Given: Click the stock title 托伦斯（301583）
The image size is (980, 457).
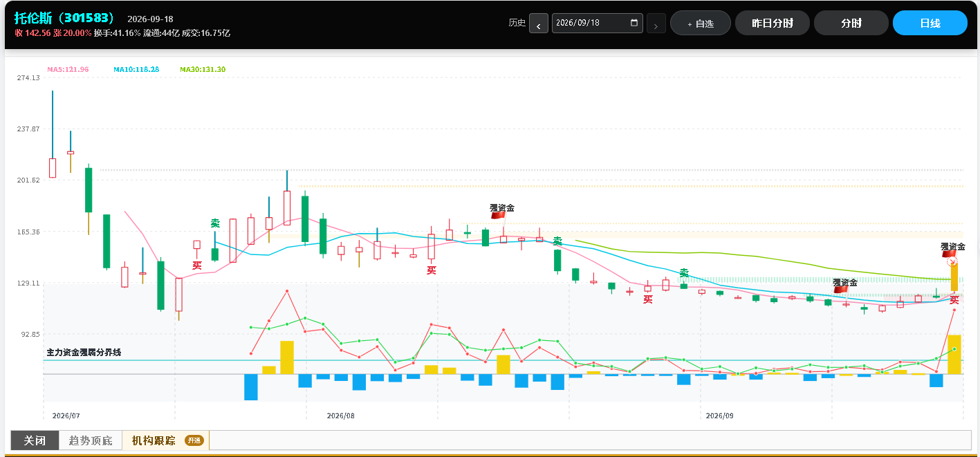Looking at the screenshot, I should tap(65, 19).
